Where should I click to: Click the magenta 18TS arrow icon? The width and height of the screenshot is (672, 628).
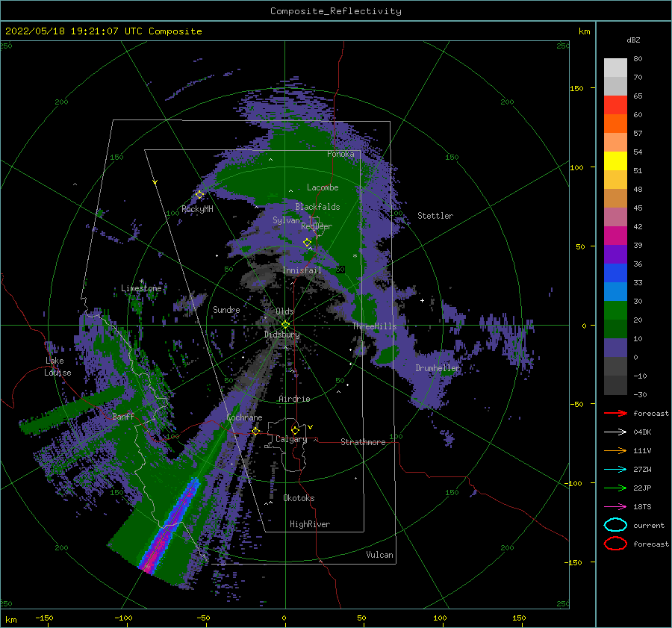pyautogui.click(x=615, y=507)
